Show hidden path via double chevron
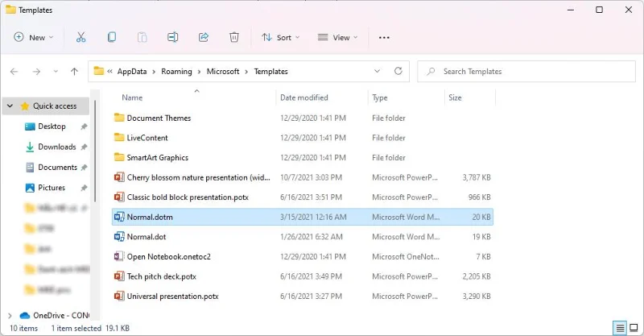The height and width of the screenshot is (336, 644). [109, 71]
